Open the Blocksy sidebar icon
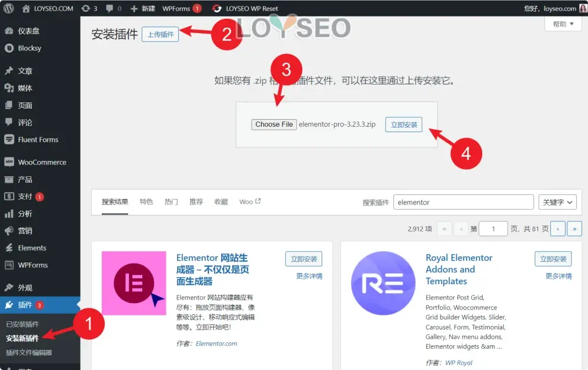 tap(9, 48)
